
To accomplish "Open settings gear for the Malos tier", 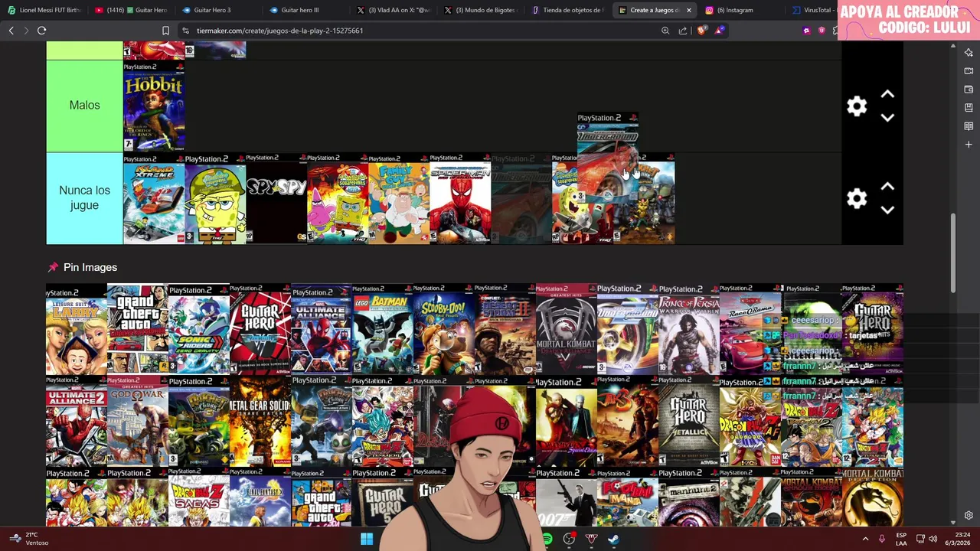I will click(x=857, y=106).
